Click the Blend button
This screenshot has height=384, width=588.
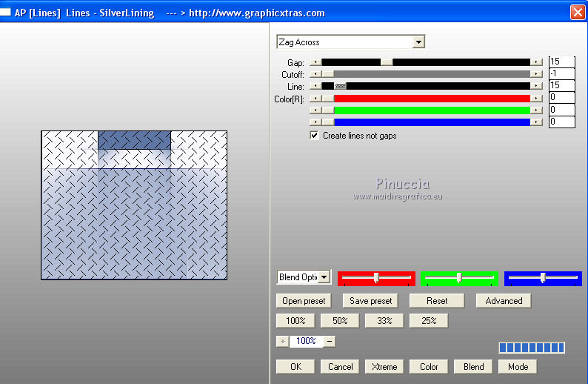pos(473,366)
